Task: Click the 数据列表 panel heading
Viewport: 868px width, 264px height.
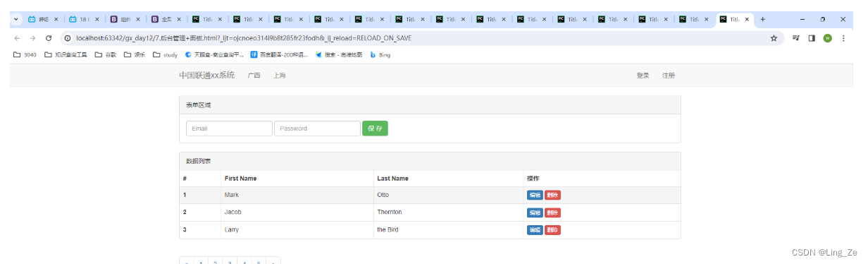Action: [x=430, y=161]
